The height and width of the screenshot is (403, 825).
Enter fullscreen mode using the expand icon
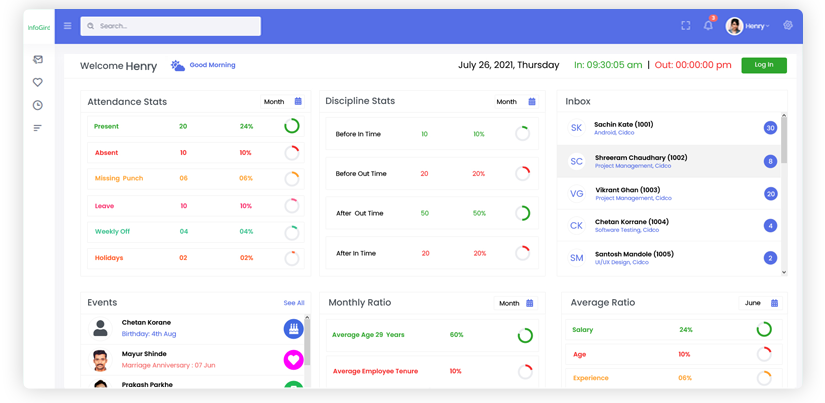(x=685, y=26)
